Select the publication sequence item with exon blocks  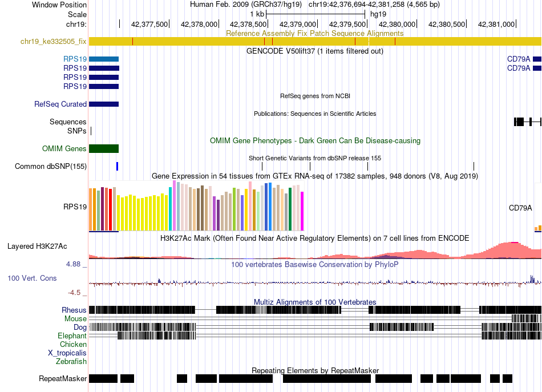tap(528, 122)
